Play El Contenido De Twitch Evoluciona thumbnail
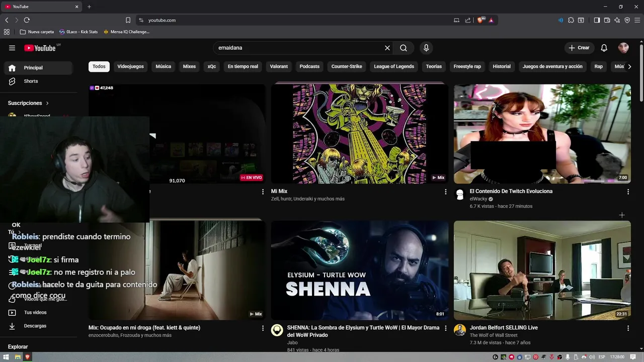Image resolution: width=644 pixels, height=362 pixels. pyautogui.click(x=542, y=134)
